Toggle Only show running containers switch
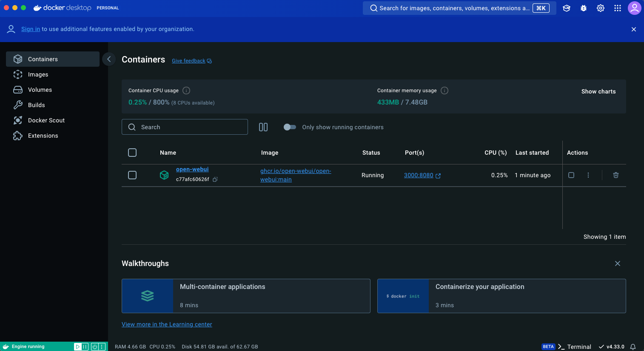The width and height of the screenshot is (644, 351). [x=290, y=127]
